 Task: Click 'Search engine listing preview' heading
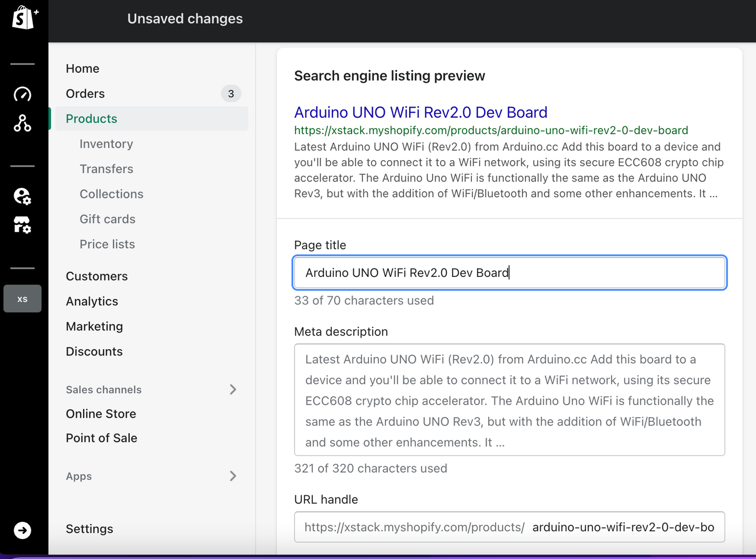tap(390, 76)
